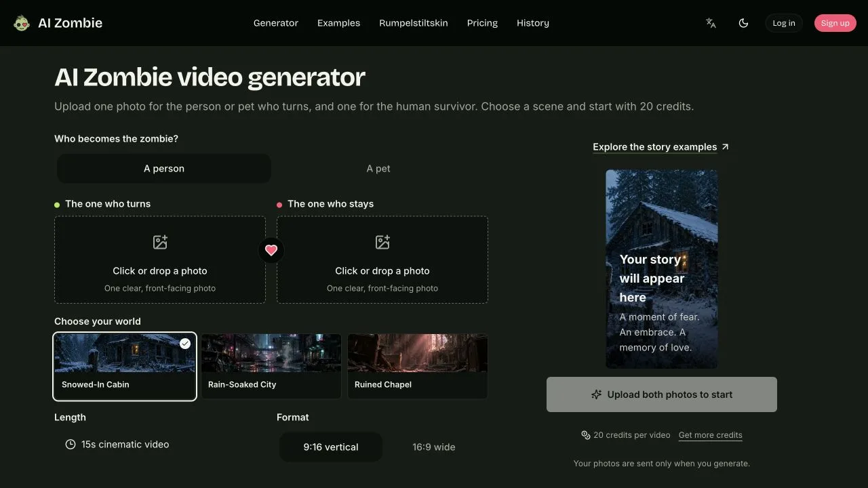Click the 'Who becomes the zombie?' label
This screenshot has height=488, width=868.
[116, 139]
